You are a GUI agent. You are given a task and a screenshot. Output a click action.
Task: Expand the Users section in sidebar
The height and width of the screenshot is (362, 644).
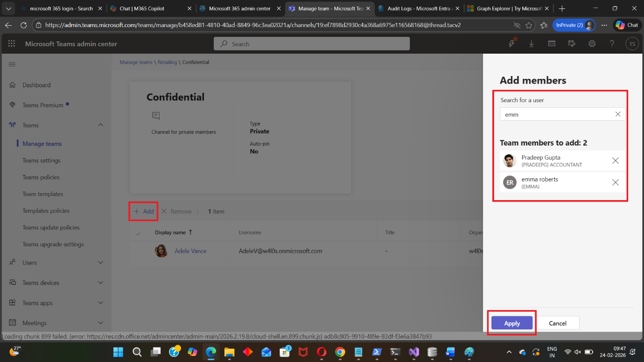pyautogui.click(x=100, y=263)
